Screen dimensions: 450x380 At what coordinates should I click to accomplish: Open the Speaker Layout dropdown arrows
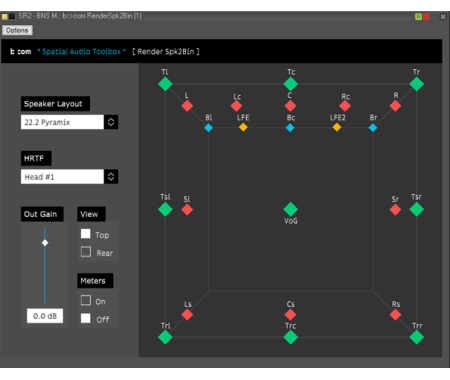click(x=111, y=122)
